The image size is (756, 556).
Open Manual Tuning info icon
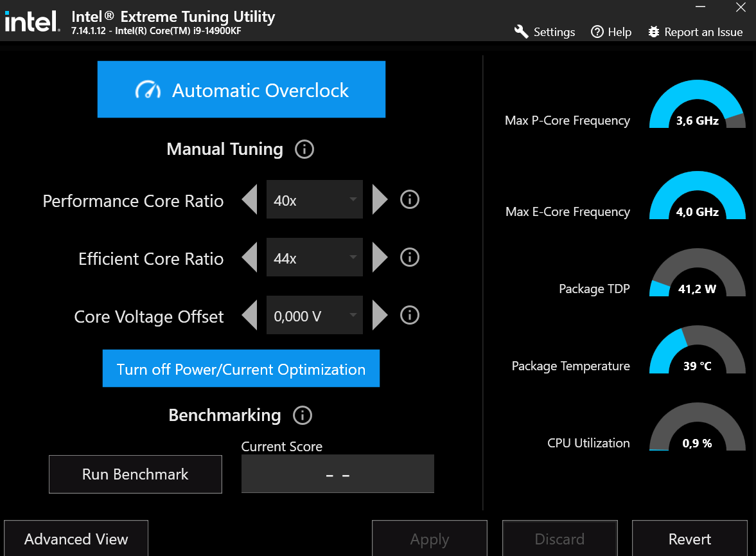pos(304,149)
